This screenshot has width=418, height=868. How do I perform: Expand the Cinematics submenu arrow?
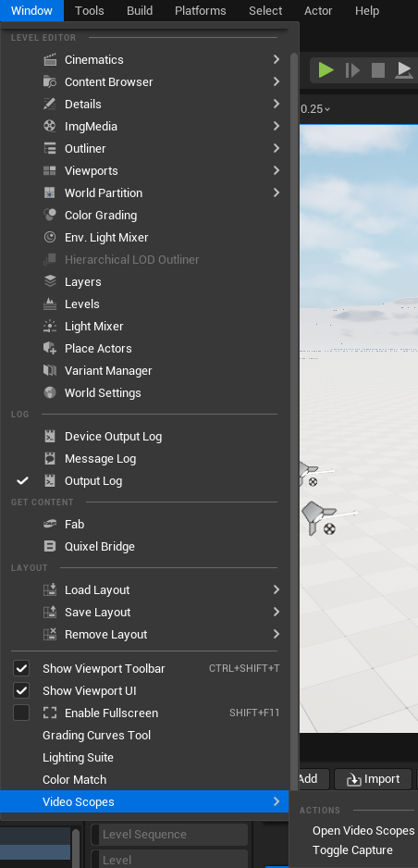(x=277, y=59)
